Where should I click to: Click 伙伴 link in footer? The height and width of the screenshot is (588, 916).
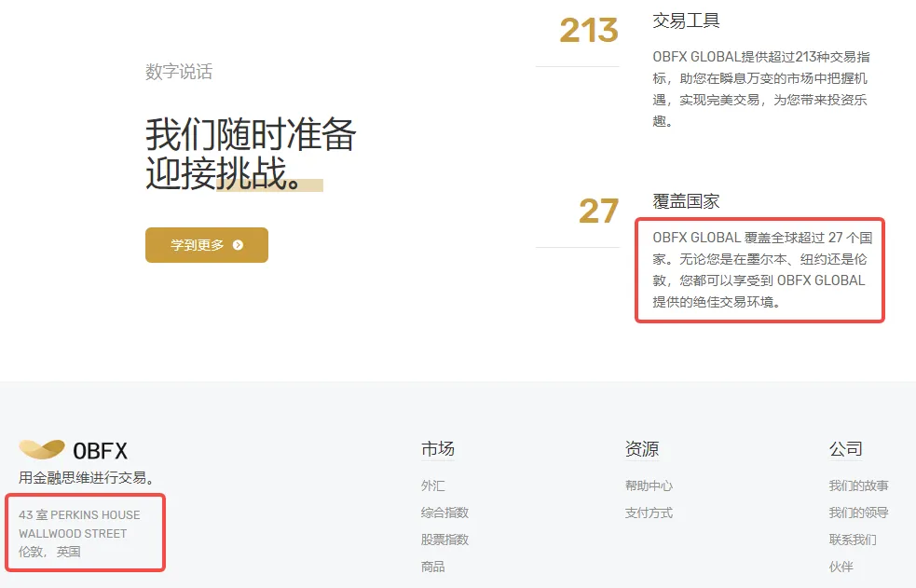pyautogui.click(x=841, y=567)
